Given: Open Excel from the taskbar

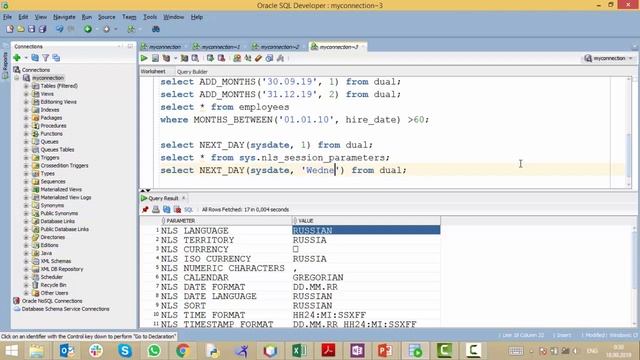Looking at the screenshot, I should click(299, 351).
